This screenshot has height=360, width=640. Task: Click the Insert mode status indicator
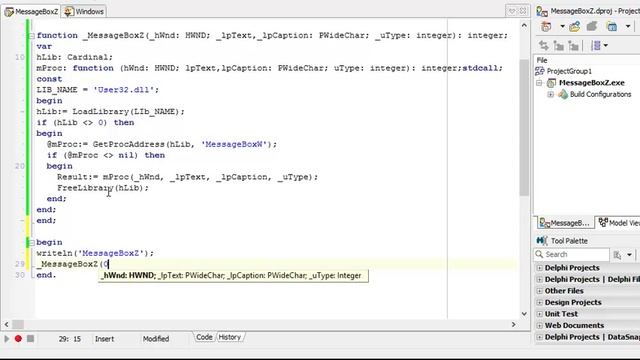click(104, 339)
